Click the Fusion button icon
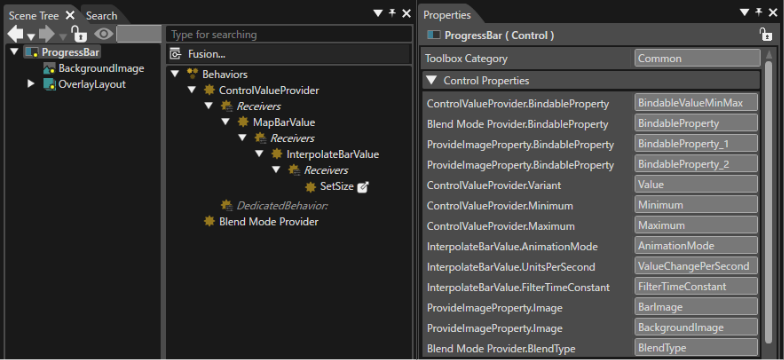This screenshot has height=360, width=784. (175, 54)
